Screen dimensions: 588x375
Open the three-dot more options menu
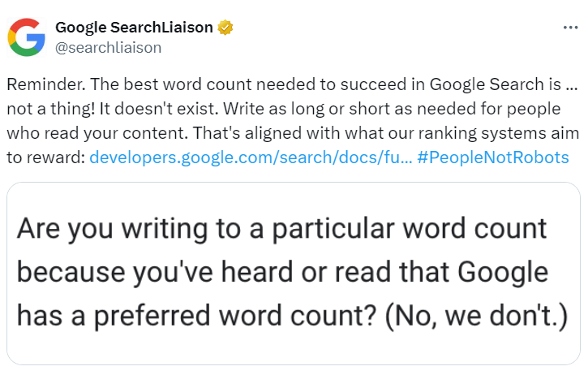click(570, 28)
